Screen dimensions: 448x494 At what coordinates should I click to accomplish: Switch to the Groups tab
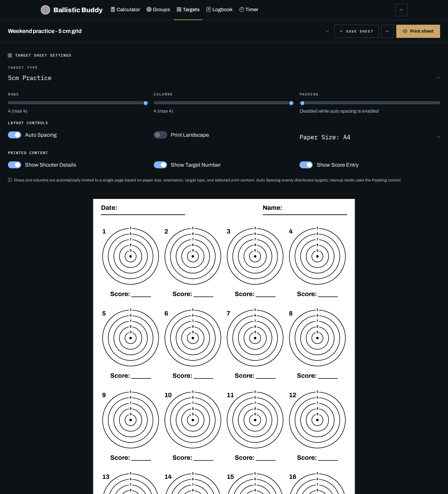(x=158, y=10)
